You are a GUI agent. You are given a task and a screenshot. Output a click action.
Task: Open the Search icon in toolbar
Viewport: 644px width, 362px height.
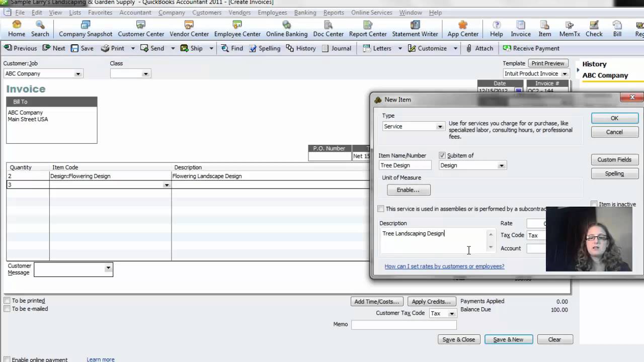(40, 29)
